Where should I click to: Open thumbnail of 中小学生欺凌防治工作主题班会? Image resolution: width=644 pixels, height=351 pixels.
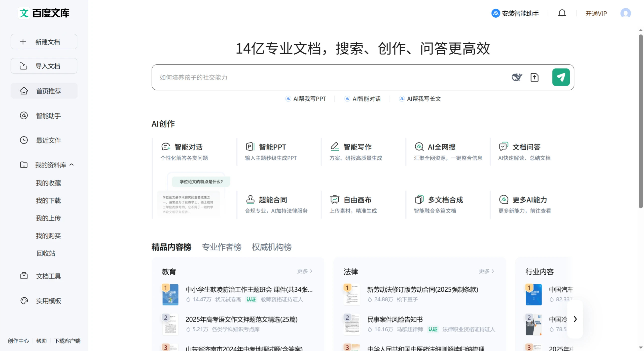tap(170, 294)
